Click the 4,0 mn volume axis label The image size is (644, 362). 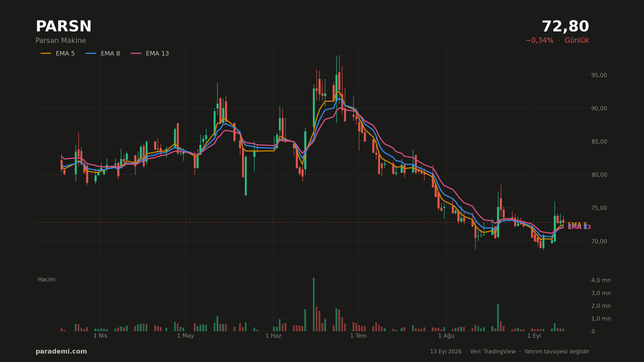point(601,280)
